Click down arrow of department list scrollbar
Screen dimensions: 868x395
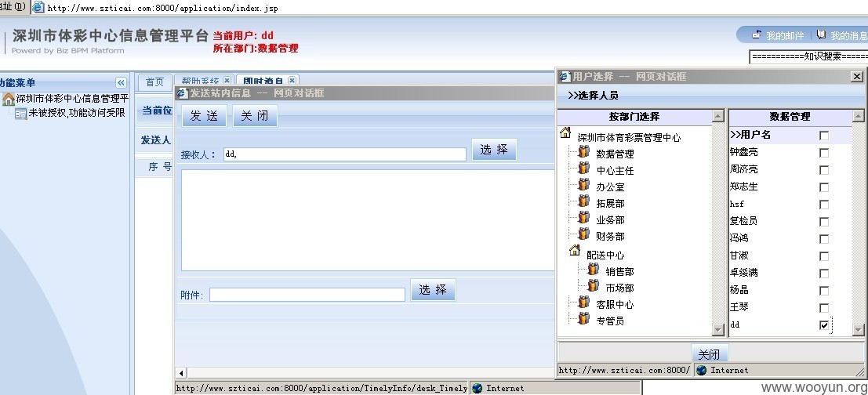coord(718,330)
